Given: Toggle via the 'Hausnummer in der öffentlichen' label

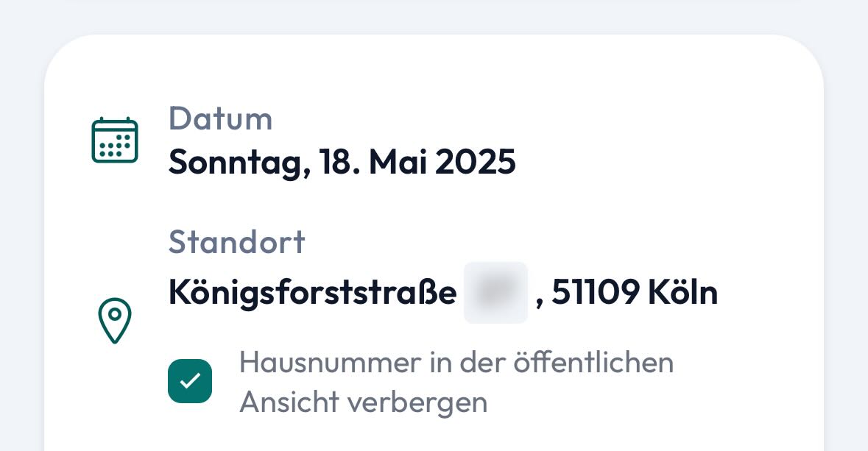Looking at the screenshot, I should click(456, 363).
